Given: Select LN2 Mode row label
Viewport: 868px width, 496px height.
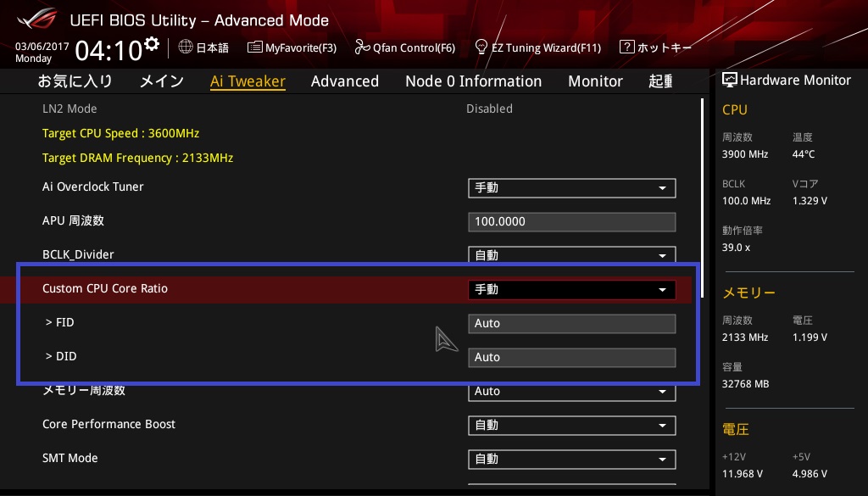Looking at the screenshot, I should (70, 109).
